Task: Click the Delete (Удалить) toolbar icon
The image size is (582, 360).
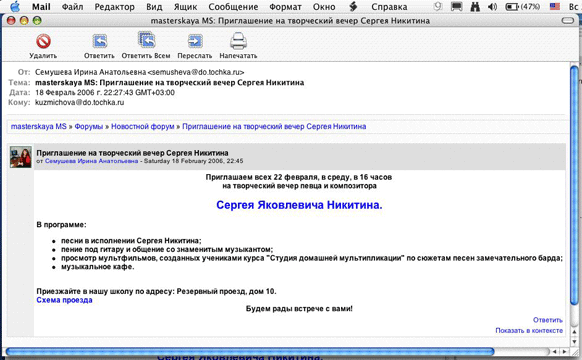Action: 43,41
